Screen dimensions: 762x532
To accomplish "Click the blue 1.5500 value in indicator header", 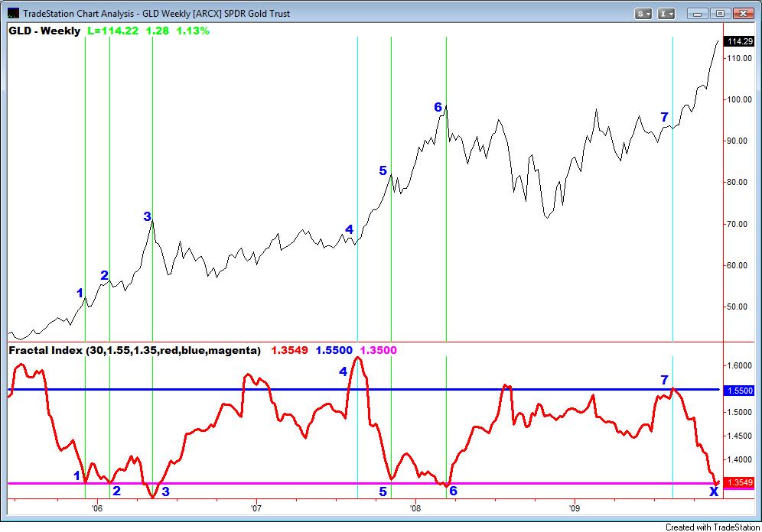I will tap(334, 350).
